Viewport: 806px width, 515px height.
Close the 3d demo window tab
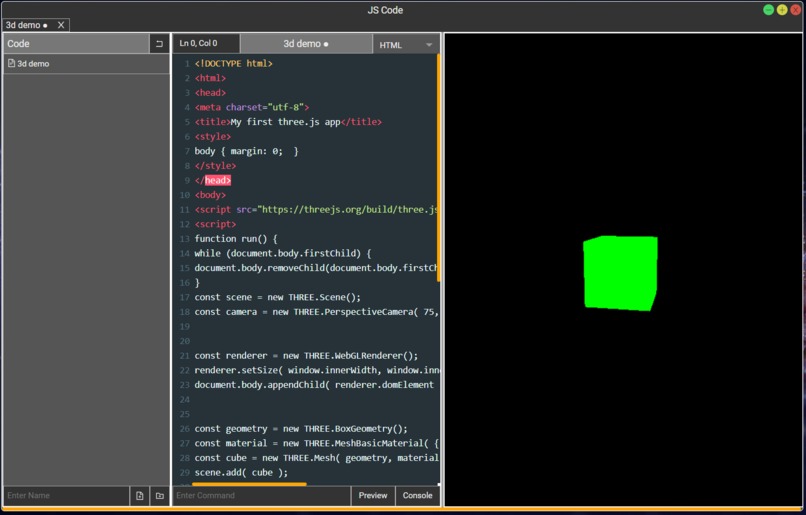61,25
